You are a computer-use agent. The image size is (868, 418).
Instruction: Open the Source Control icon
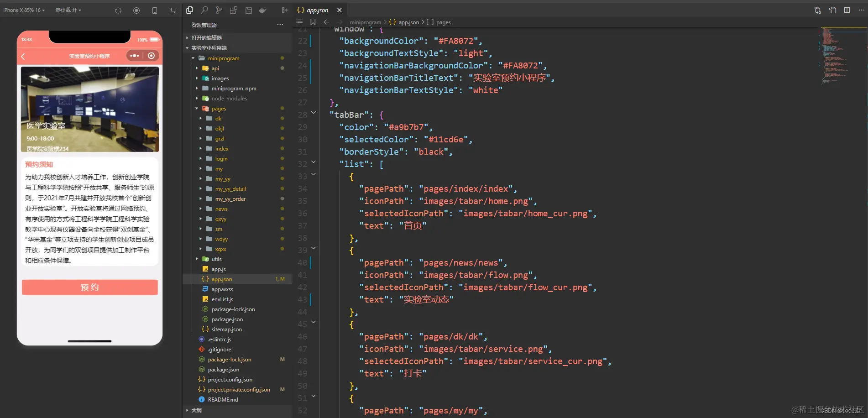point(219,10)
